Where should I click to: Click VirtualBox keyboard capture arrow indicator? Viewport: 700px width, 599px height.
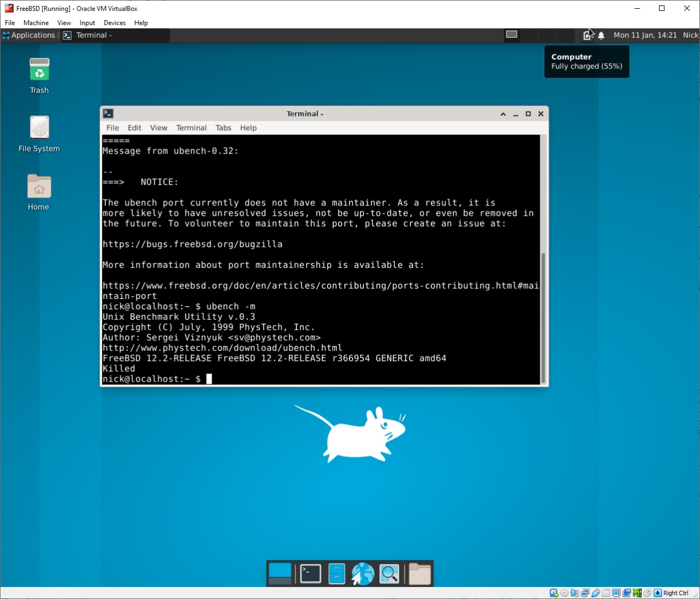click(657, 593)
